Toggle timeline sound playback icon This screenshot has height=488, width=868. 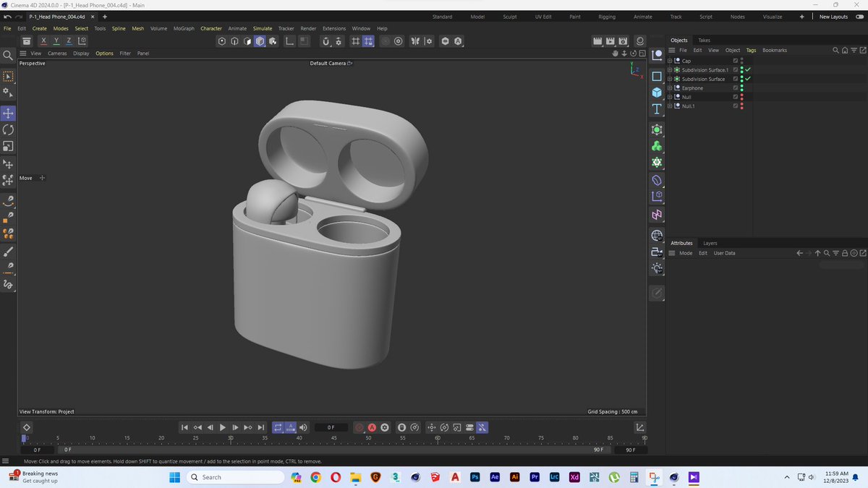[303, 427]
